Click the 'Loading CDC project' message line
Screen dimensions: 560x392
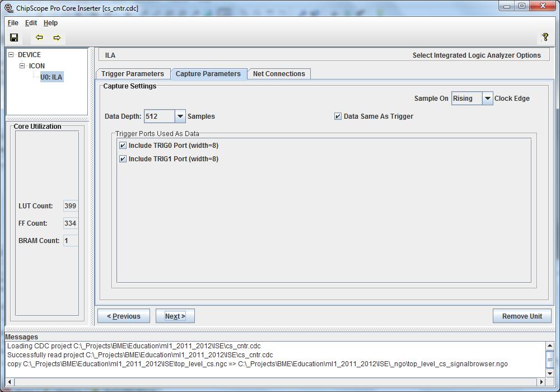point(134,346)
